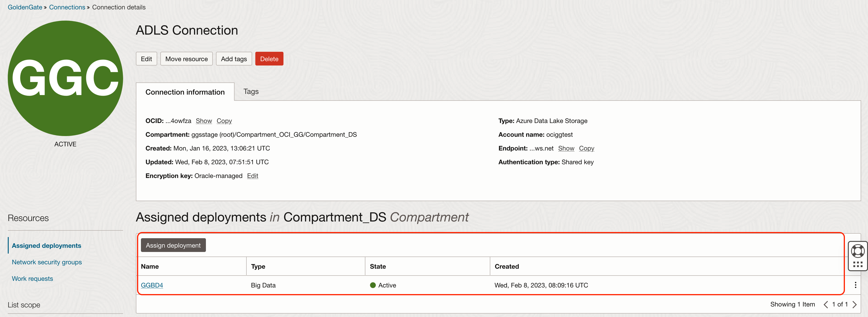Edit the Encryption key setting
The image size is (868, 317).
[x=252, y=176]
